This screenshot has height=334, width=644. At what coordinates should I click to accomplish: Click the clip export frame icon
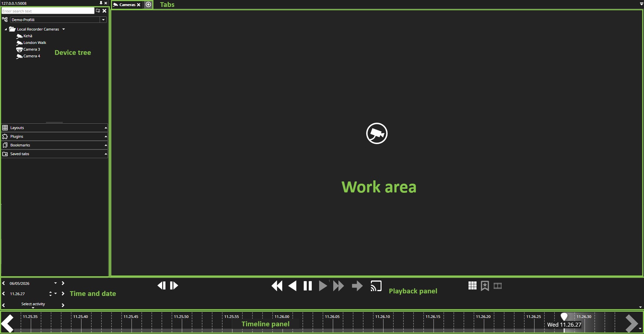pyautogui.click(x=498, y=286)
